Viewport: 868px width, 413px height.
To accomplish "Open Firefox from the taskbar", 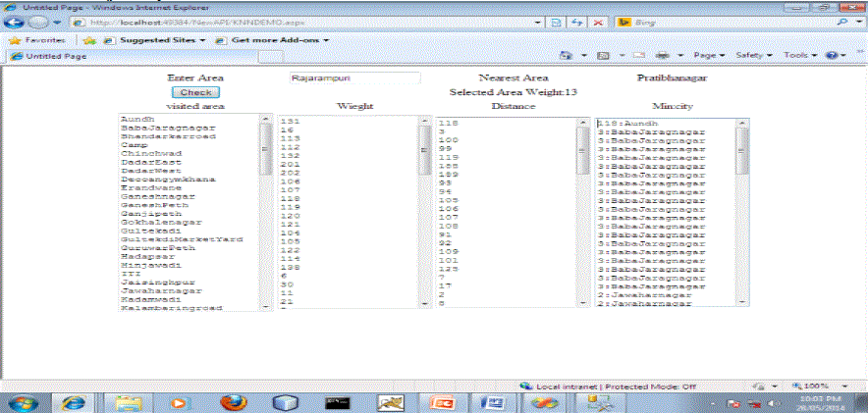I will pos(230,401).
